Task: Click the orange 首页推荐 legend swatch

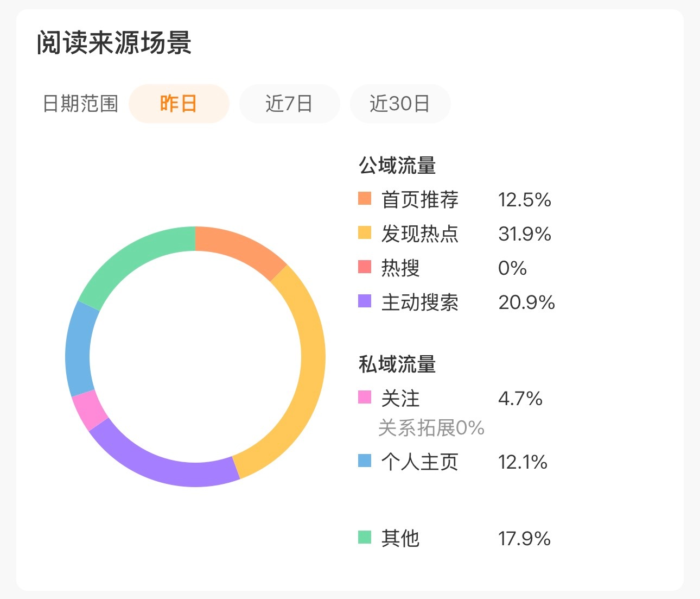Action: click(364, 200)
